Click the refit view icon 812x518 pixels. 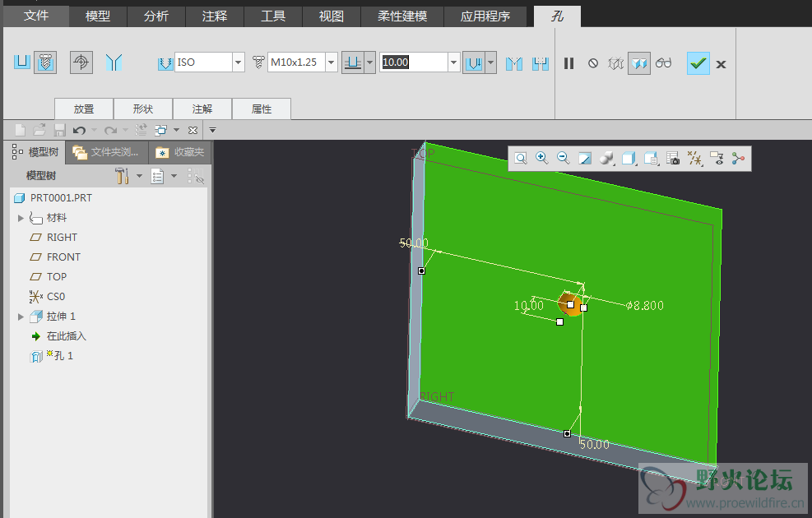[x=521, y=159]
